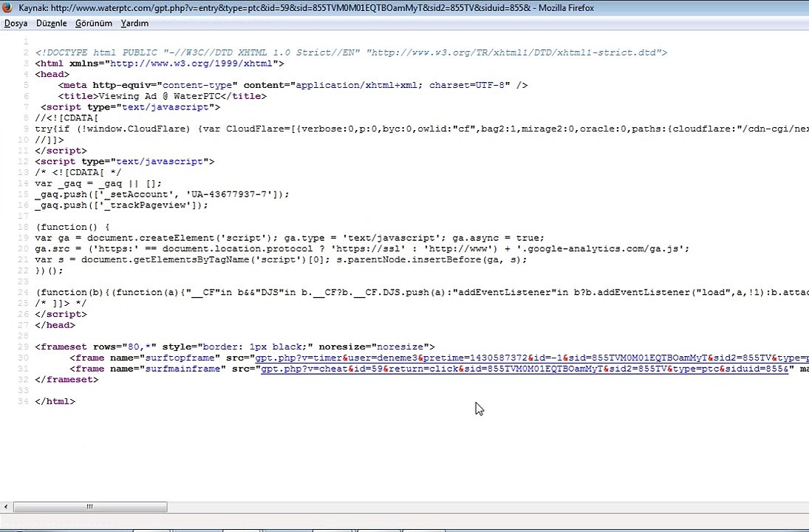Click the '(function() {' line 18
Image resolution: width=809 pixels, height=532 pixels.
point(72,227)
